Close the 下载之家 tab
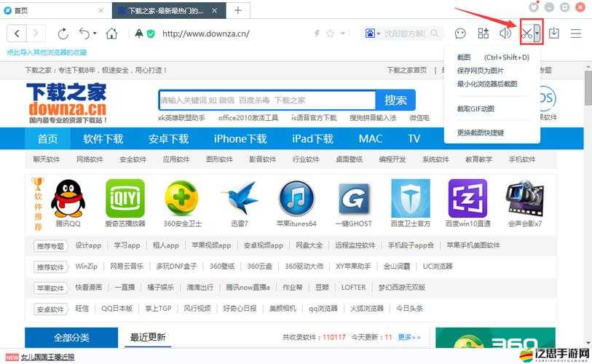 point(215,11)
